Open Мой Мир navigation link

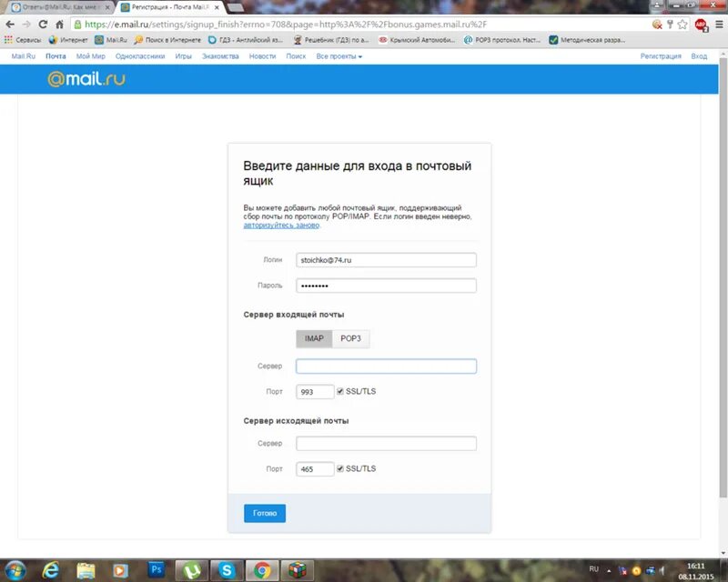(x=90, y=56)
